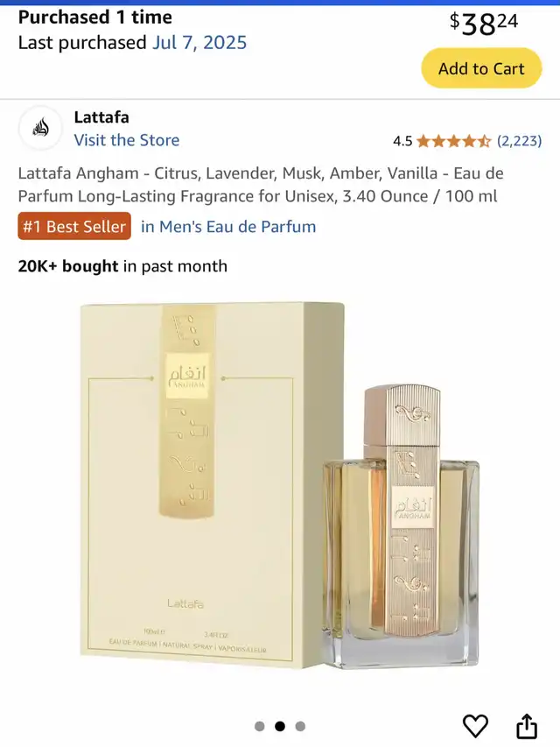Select the third image carousel dot
This screenshot has height=747, width=560.
[300, 726]
